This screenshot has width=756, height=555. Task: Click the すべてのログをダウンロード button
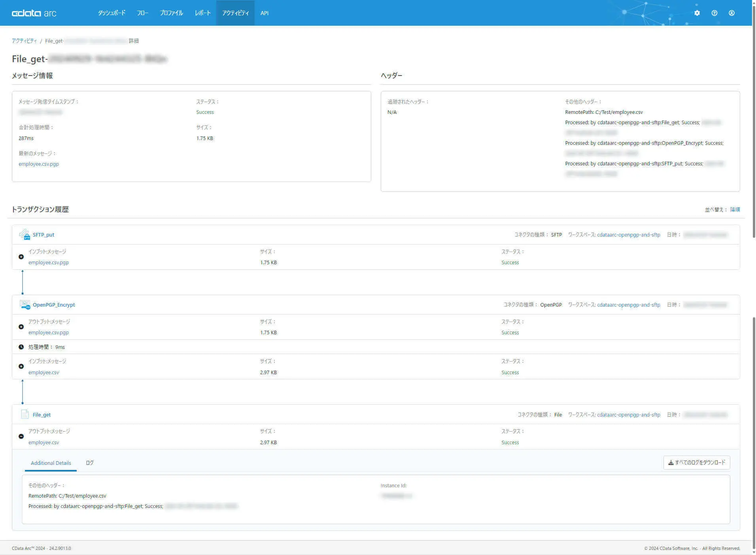tap(697, 462)
